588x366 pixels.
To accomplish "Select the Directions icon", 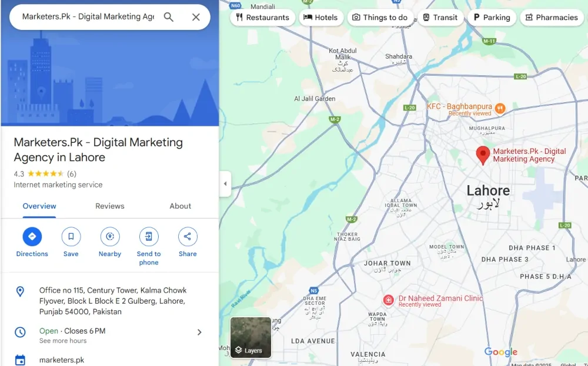I will pos(32,237).
